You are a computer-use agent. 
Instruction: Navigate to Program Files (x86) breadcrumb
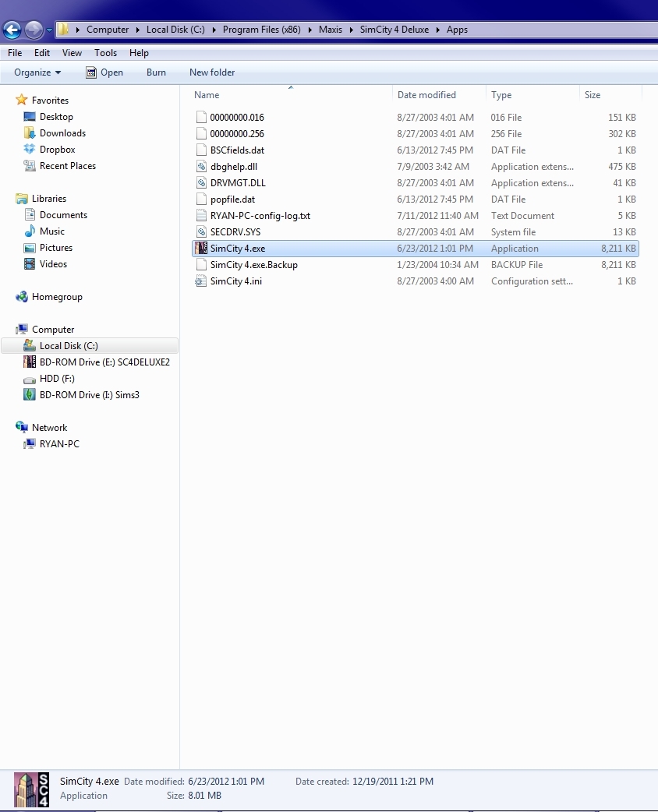[x=262, y=30]
